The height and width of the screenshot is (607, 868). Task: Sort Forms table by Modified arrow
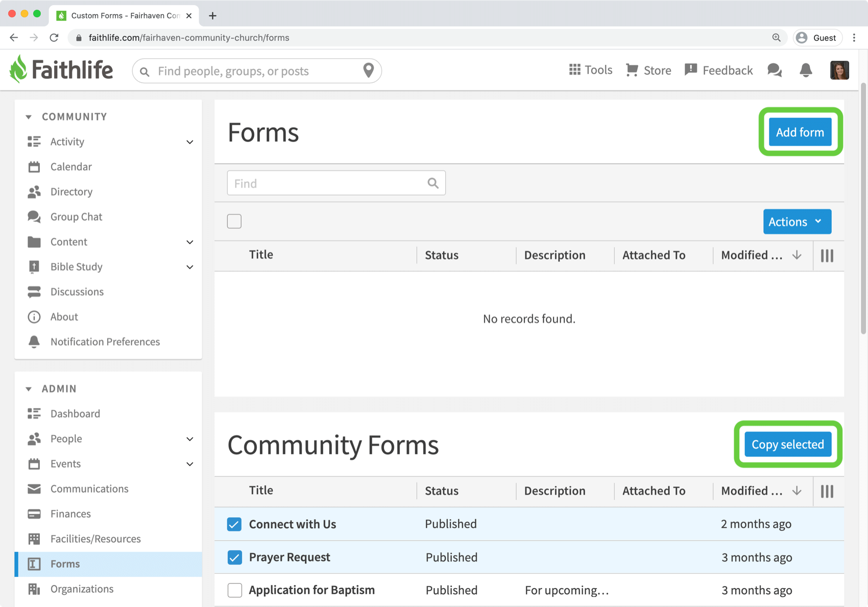coord(797,255)
